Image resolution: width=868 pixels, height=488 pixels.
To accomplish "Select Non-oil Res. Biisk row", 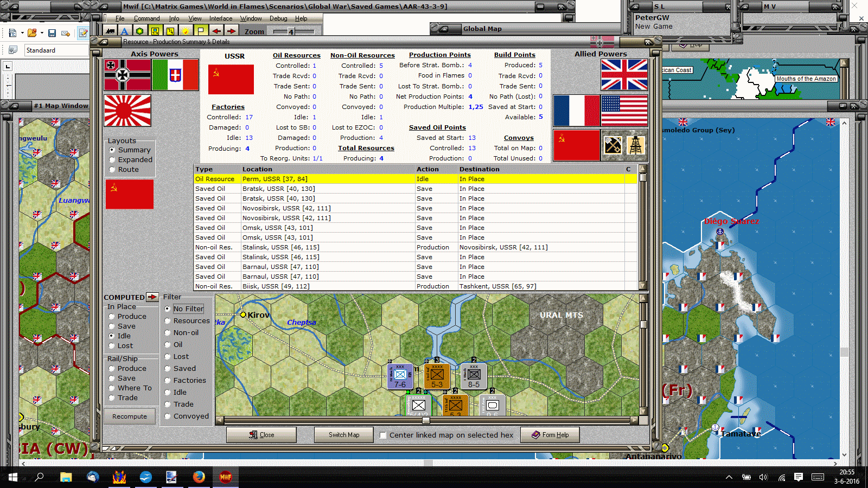I will pos(416,286).
